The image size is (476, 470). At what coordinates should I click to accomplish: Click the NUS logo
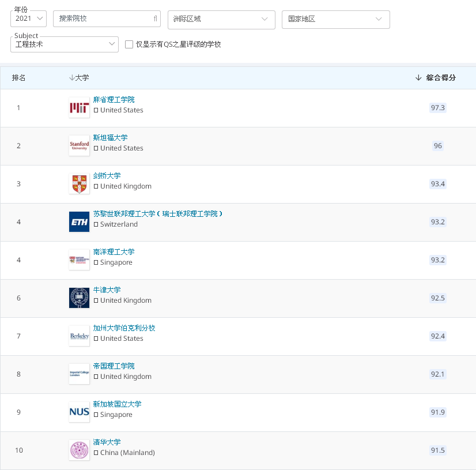[x=79, y=412]
